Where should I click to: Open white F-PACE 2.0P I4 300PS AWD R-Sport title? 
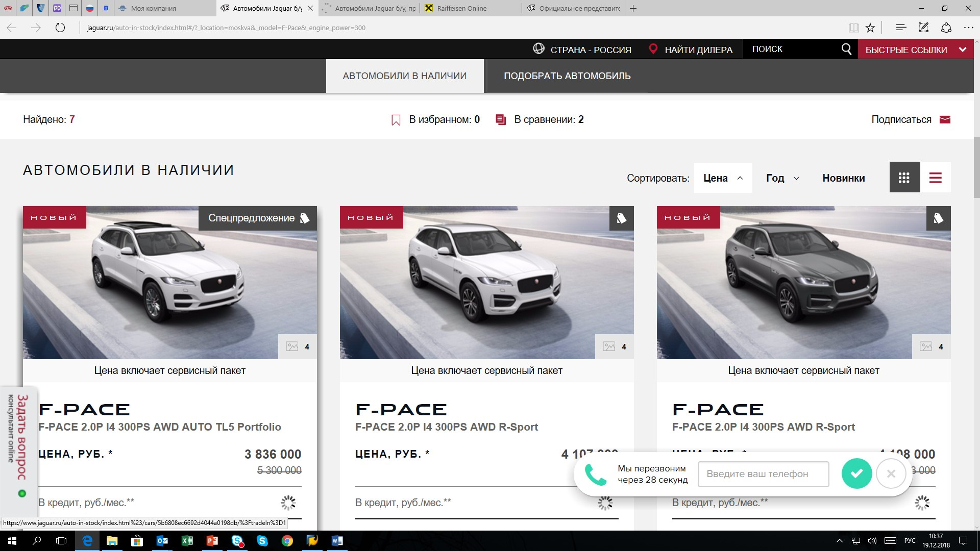pyautogui.click(x=447, y=427)
